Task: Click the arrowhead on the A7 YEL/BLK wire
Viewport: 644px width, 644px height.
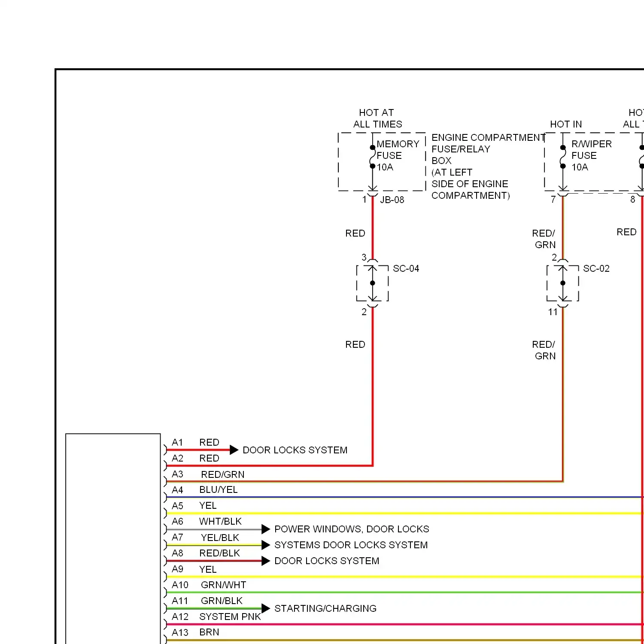Action: [x=266, y=545]
